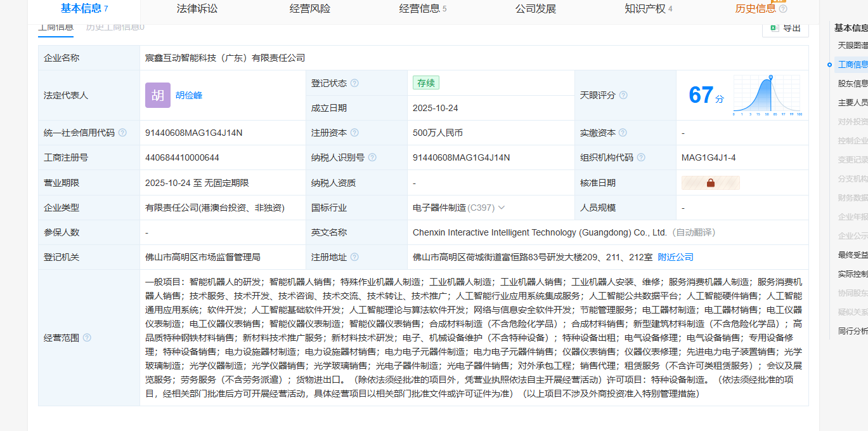
Task: Jump to 股东信息 in the side navigation
Action: click(x=853, y=83)
